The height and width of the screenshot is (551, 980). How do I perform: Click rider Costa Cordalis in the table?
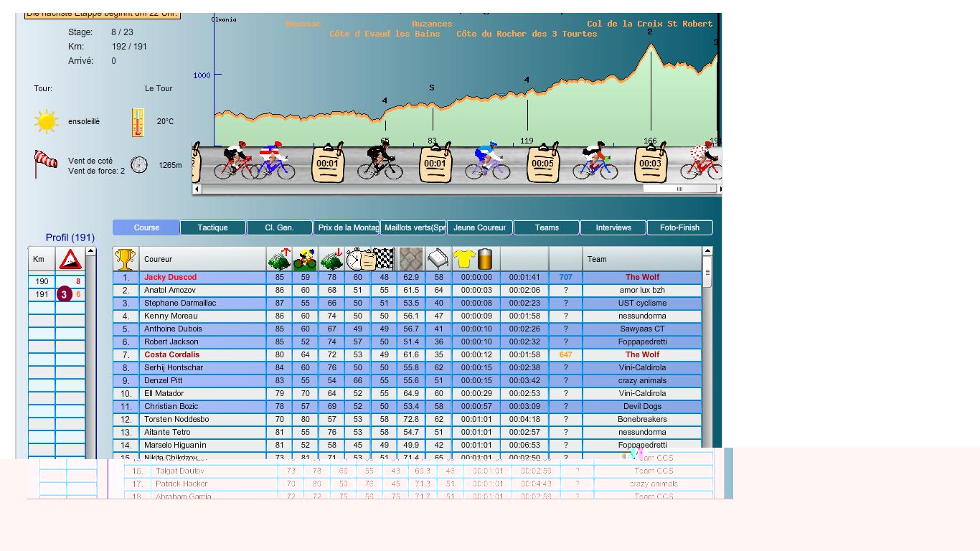click(171, 354)
